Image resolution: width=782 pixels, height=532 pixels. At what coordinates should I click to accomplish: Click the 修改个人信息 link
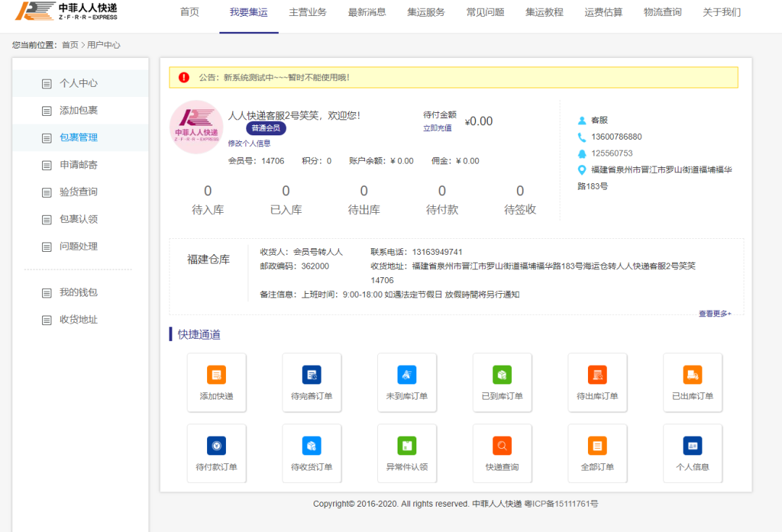coord(249,143)
